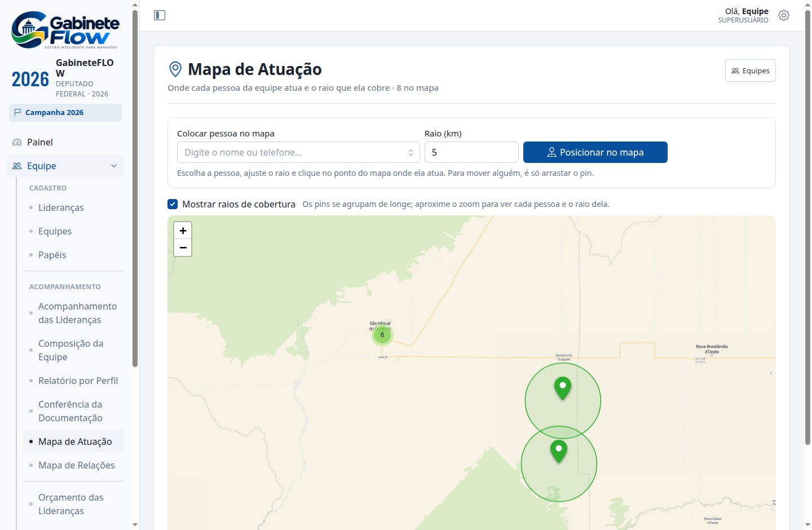Click the person name or phone field
This screenshot has width=812, height=530.
tap(298, 152)
